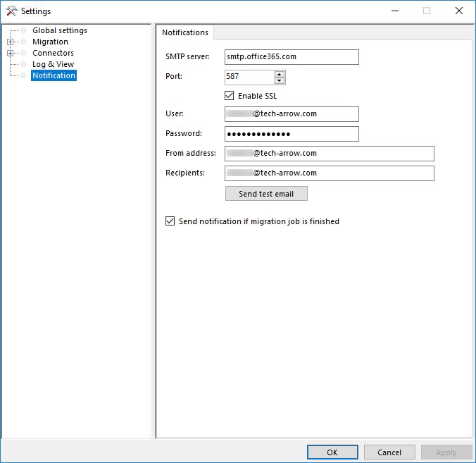Expand the Migration tree node
Viewport: 476px width, 463px height.
coord(11,42)
